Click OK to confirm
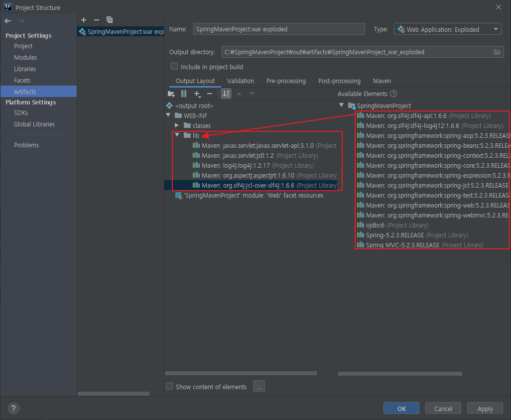Viewport: 511px width, 420px height. pyautogui.click(x=401, y=408)
